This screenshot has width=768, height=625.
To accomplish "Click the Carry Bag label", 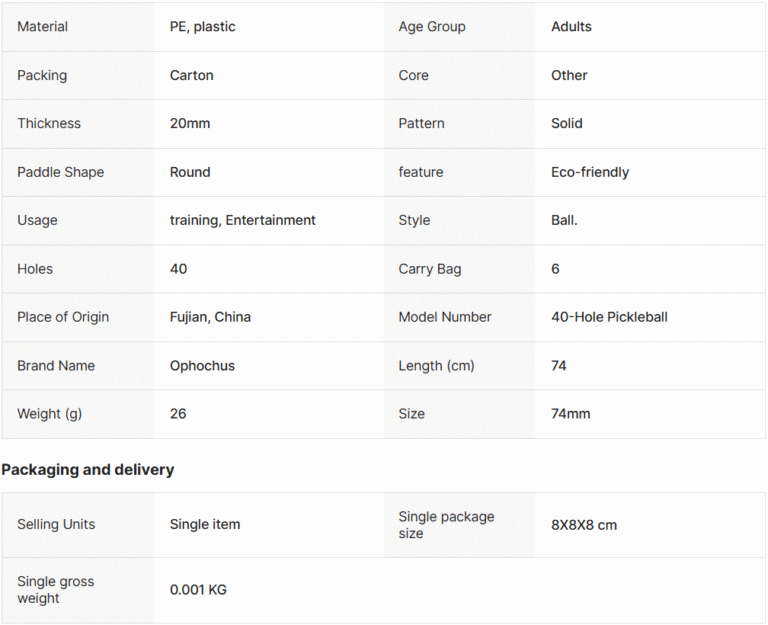I will [x=430, y=269].
